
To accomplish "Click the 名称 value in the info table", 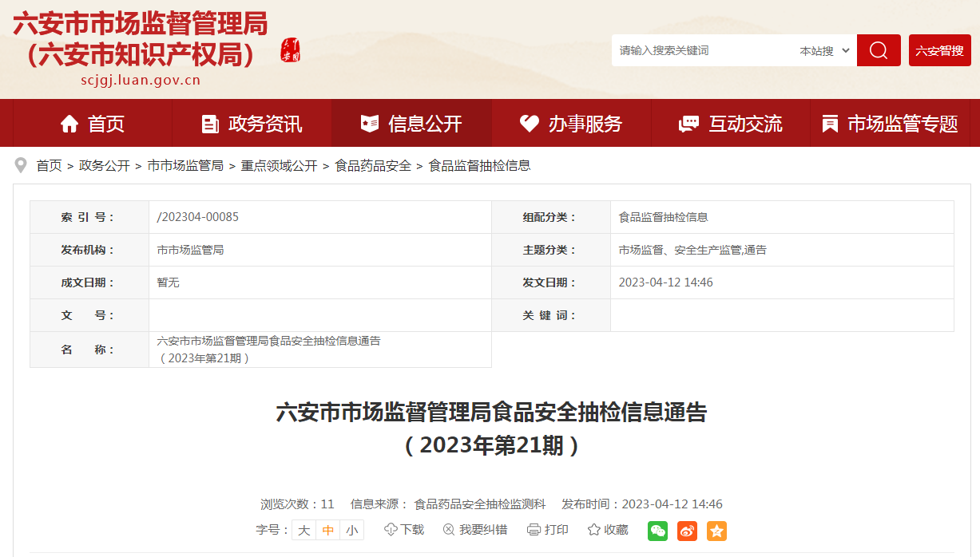I will [269, 350].
